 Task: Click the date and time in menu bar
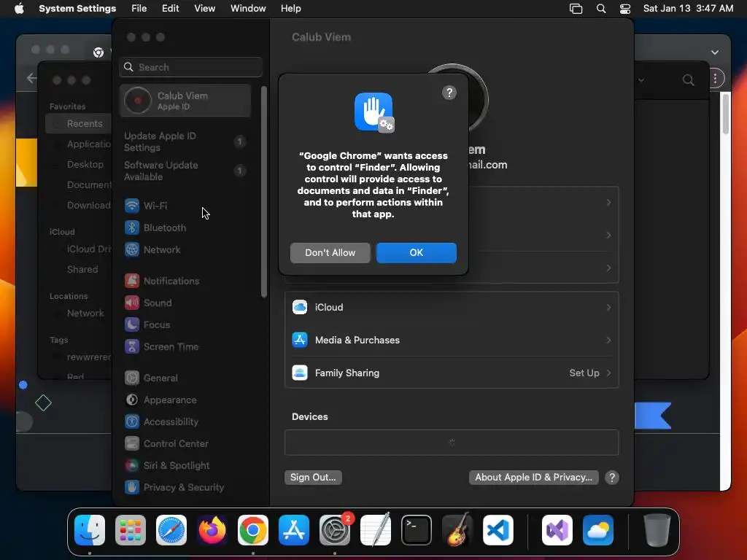click(x=688, y=9)
